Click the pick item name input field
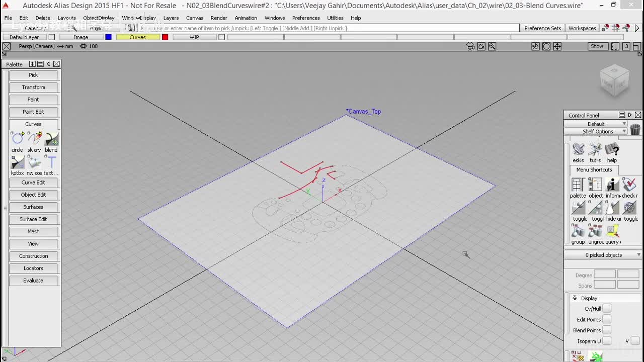The width and height of the screenshot is (644, 362). tap(328, 28)
